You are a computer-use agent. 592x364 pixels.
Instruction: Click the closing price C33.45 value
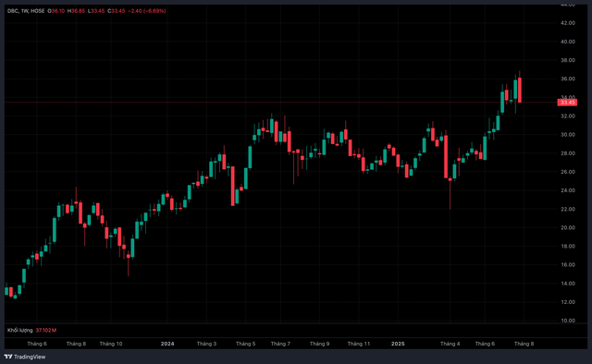click(117, 11)
